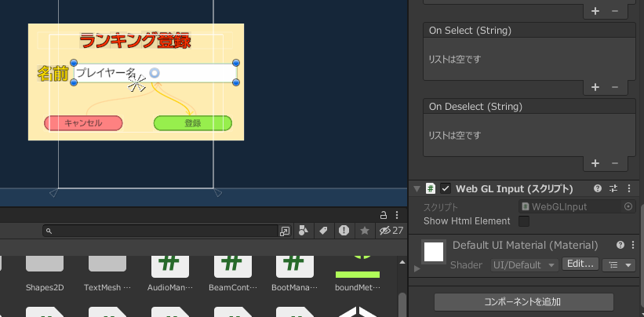Open the Project panel more options menu
644x317 pixels.
(x=397, y=215)
